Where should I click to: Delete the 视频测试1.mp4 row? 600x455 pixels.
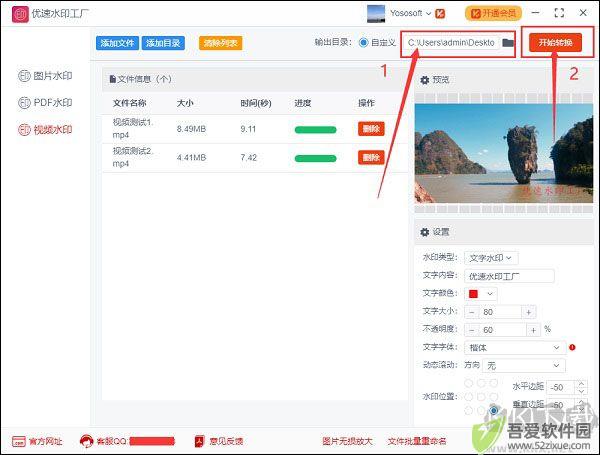click(371, 129)
